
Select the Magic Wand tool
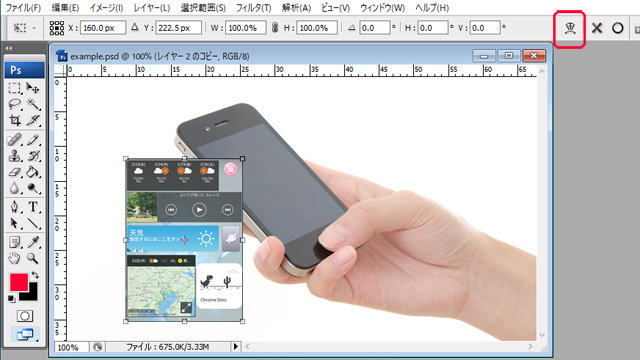click(x=33, y=104)
